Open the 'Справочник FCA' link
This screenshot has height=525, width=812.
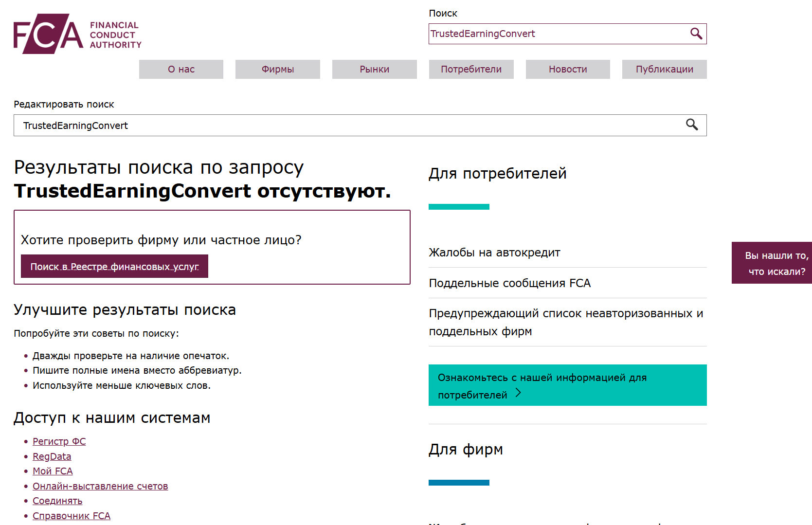click(72, 516)
